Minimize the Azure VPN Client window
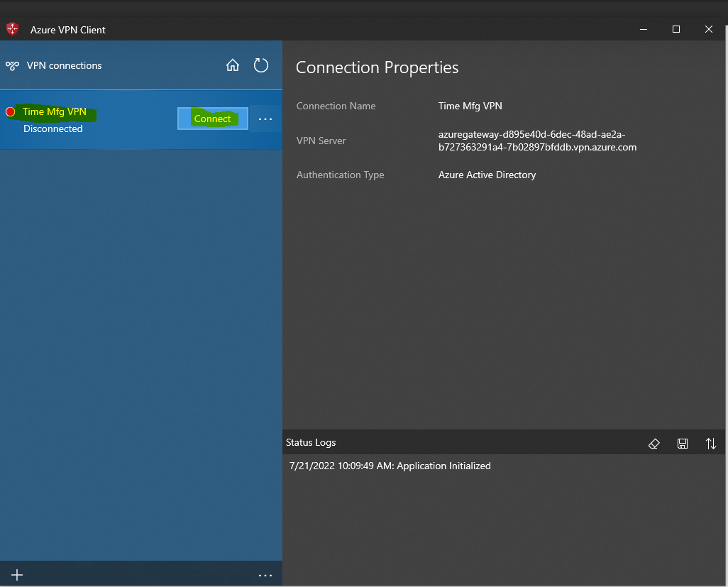 pos(644,29)
